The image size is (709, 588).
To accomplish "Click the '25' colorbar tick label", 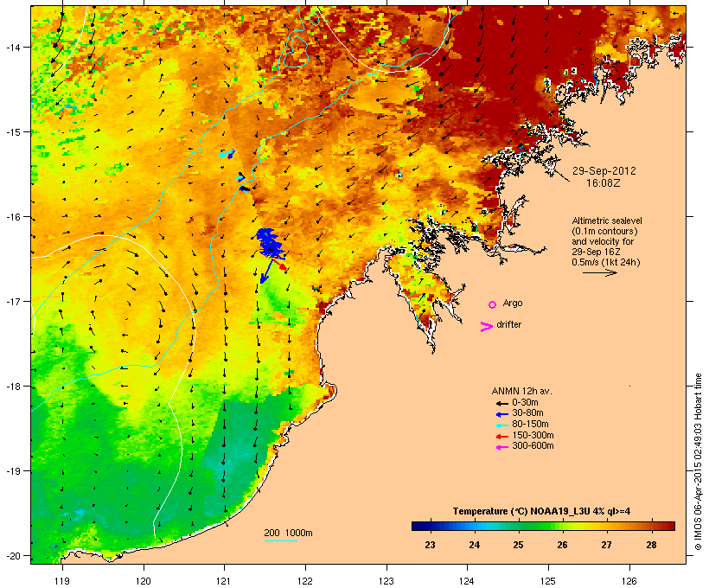I will coord(518,545).
